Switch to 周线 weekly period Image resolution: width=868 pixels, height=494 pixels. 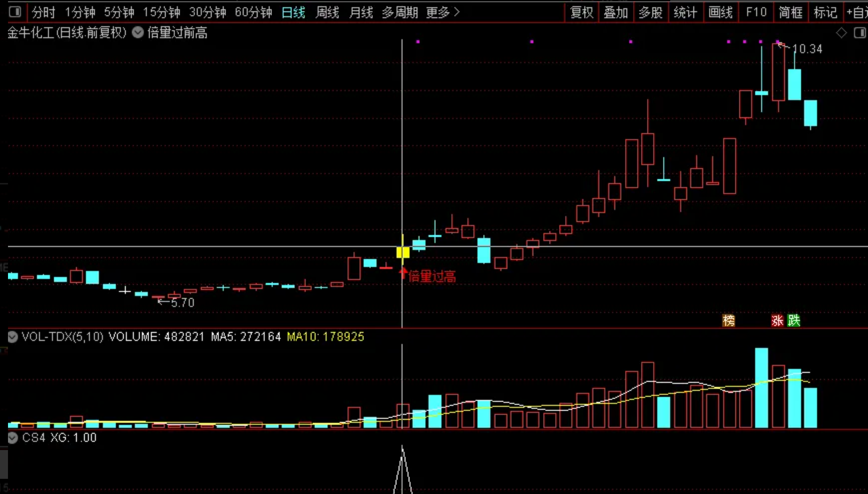(x=327, y=12)
